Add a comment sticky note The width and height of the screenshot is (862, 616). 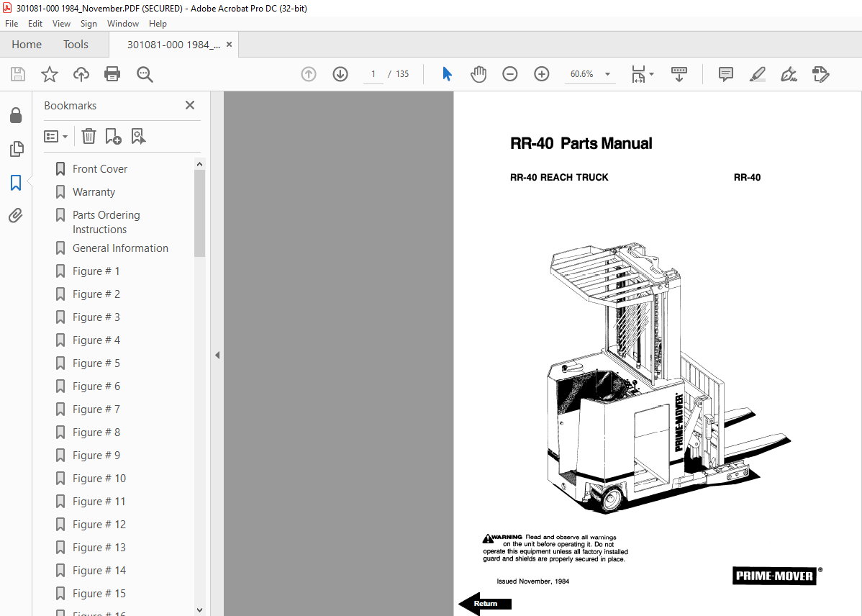[726, 74]
